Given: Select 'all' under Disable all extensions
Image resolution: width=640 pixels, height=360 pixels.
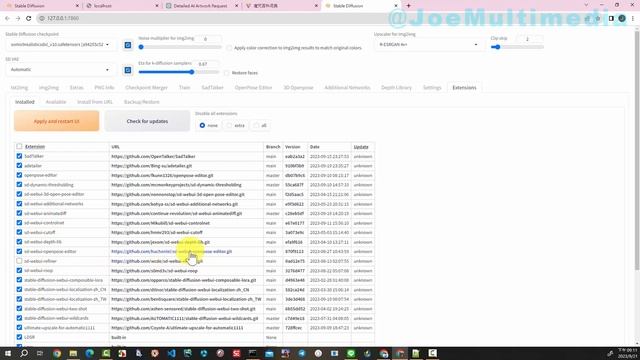Looking at the screenshot, I should pyautogui.click(x=256, y=125).
